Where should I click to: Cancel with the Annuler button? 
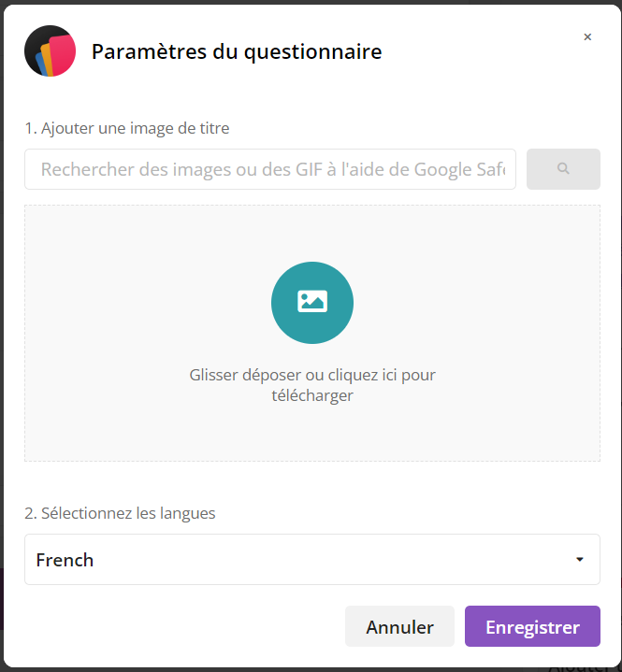(399, 626)
